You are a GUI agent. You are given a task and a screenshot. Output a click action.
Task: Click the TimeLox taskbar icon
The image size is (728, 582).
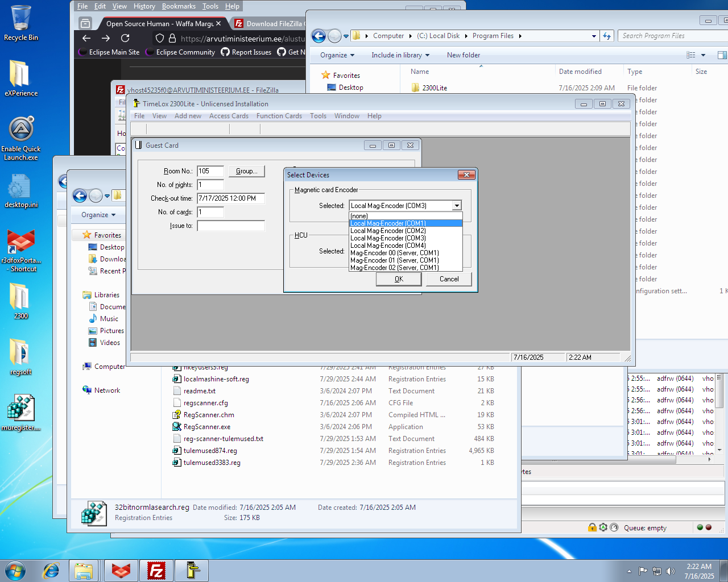coord(192,570)
